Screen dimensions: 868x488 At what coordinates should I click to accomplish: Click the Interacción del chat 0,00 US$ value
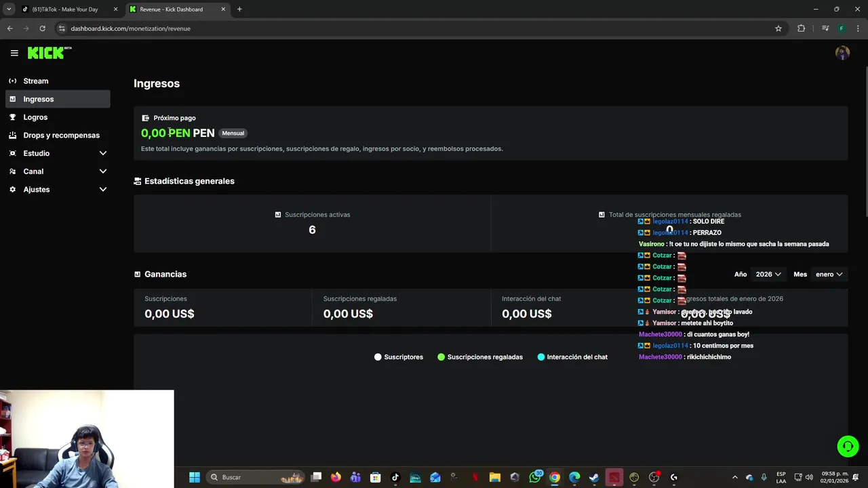coord(527,314)
